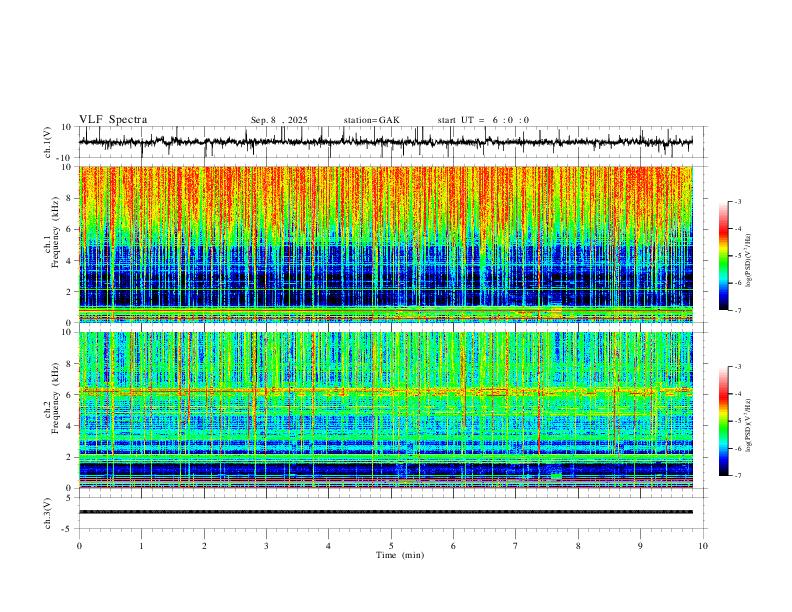Click the ch.2 spectrogram color scale bar
792x612 pixels.
click(723, 421)
